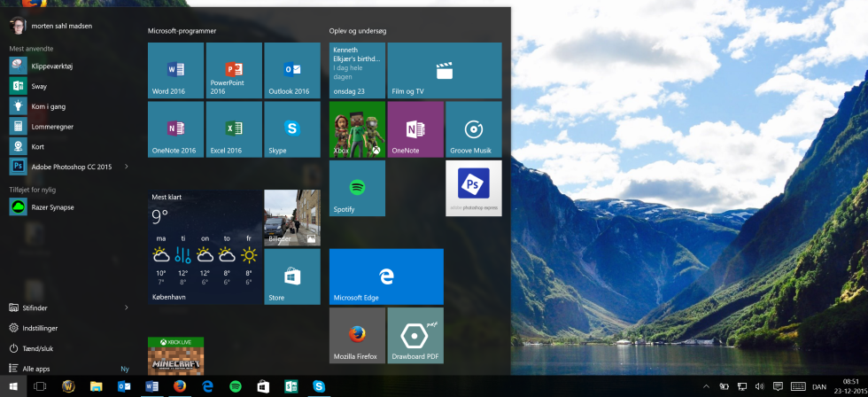Launch the PowerPoint 2016 tile
Screen dimensions: 868x397
coord(234,70)
